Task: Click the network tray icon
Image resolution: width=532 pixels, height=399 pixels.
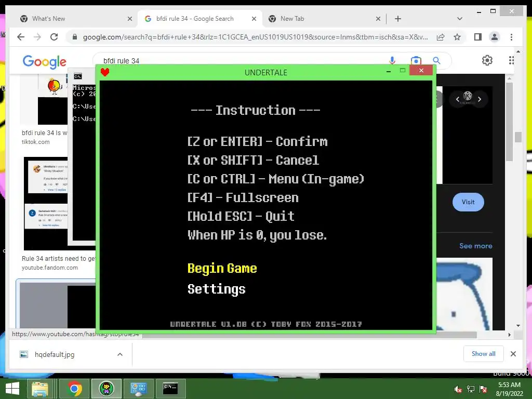Action: (471, 389)
